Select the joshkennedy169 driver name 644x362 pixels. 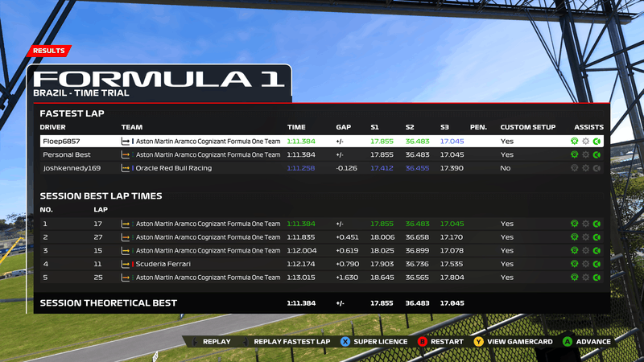tap(72, 168)
